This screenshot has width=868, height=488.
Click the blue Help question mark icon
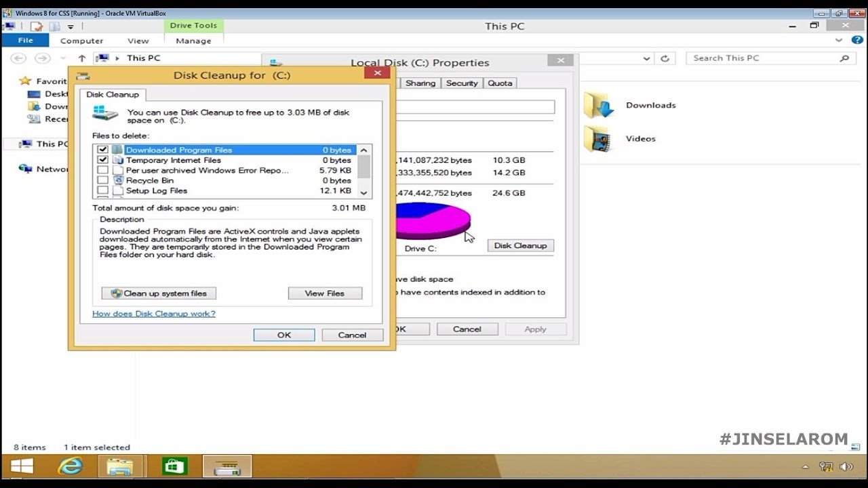857,41
